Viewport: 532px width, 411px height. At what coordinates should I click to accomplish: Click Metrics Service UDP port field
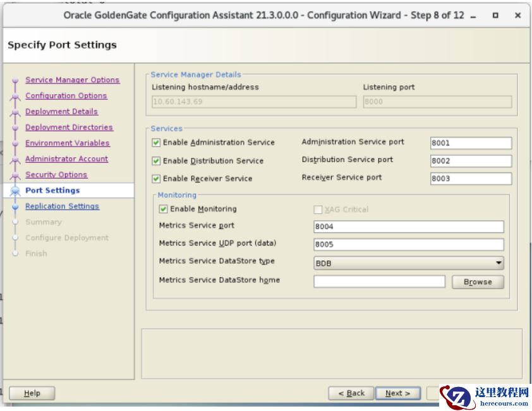[x=409, y=245]
